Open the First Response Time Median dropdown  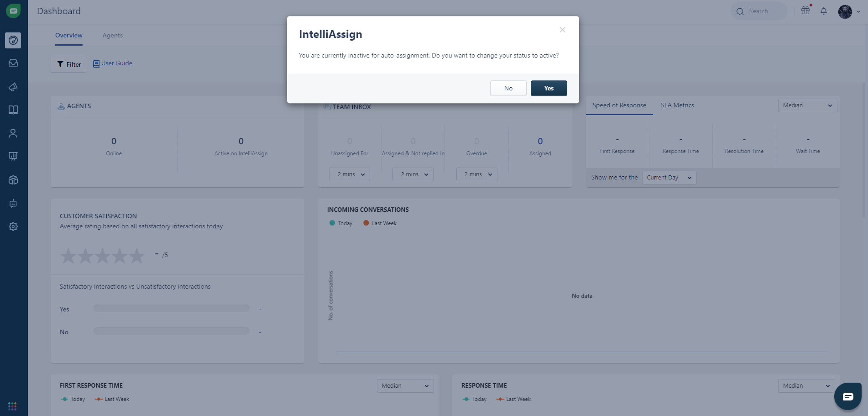(x=405, y=386)
